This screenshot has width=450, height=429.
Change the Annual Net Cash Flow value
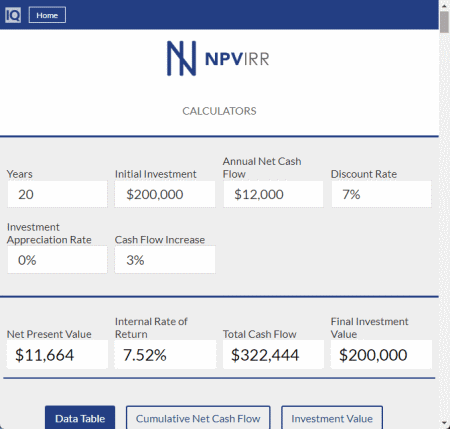pyautogui.click(x=273, y=194)
